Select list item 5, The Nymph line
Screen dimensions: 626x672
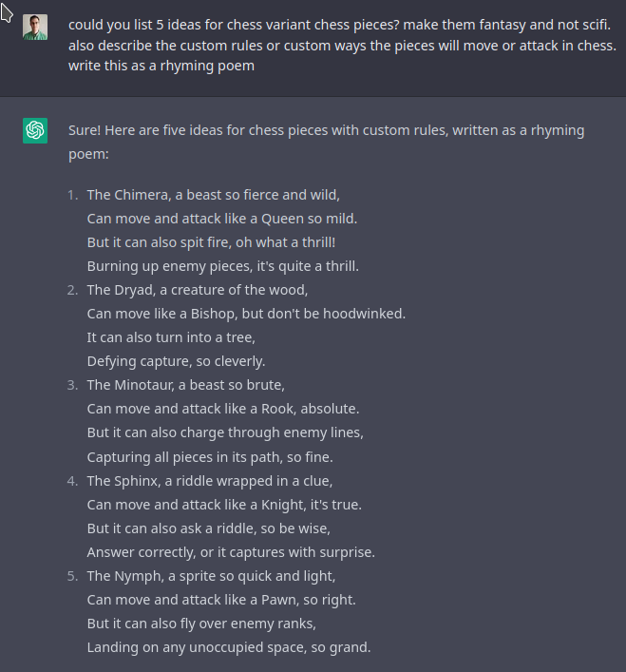(x=211, y=576)
